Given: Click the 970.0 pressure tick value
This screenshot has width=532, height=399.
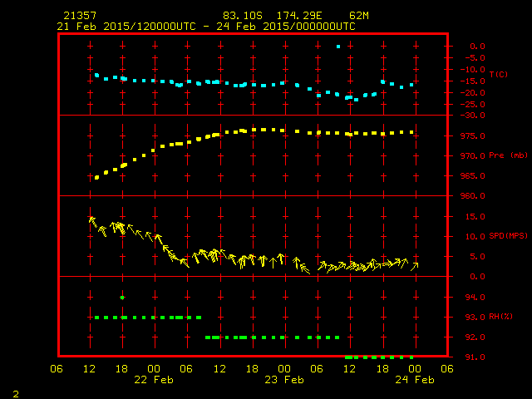Looking at the screenshot, I should pos(473,156).
